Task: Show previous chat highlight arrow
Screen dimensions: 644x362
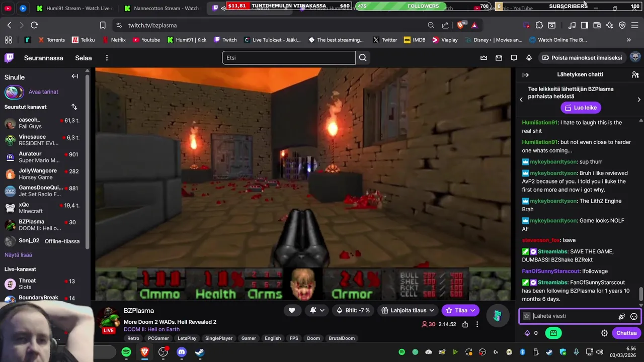Action: point(521,100)
